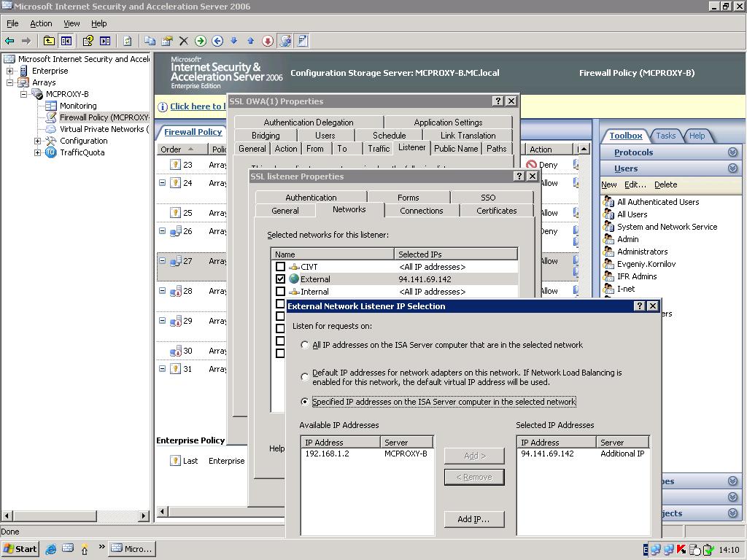The width and height of the screenshot is (747, 560).
Task: Click the Help question-mark toolbar icon
Action: (x=88, y=41)
